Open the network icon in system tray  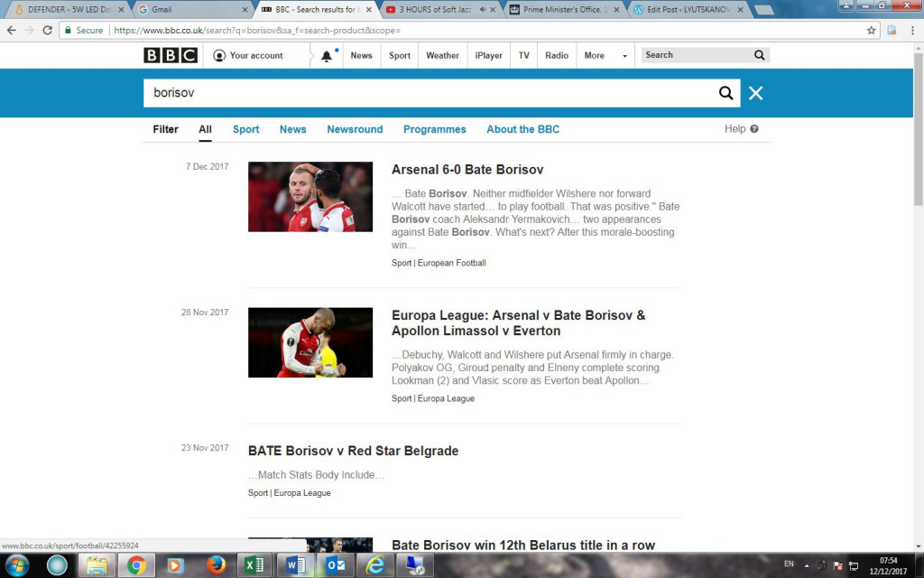pos(854,566)
